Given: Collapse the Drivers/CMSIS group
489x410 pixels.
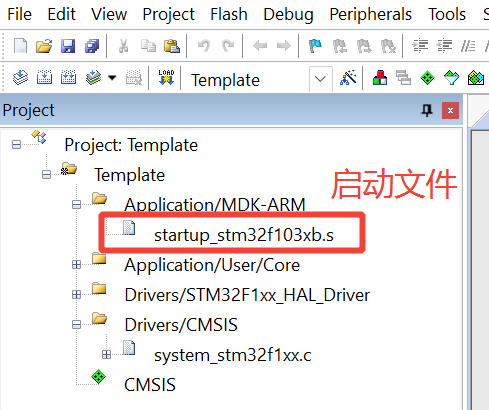Looking at the screenshot, I should coord(76,325).
